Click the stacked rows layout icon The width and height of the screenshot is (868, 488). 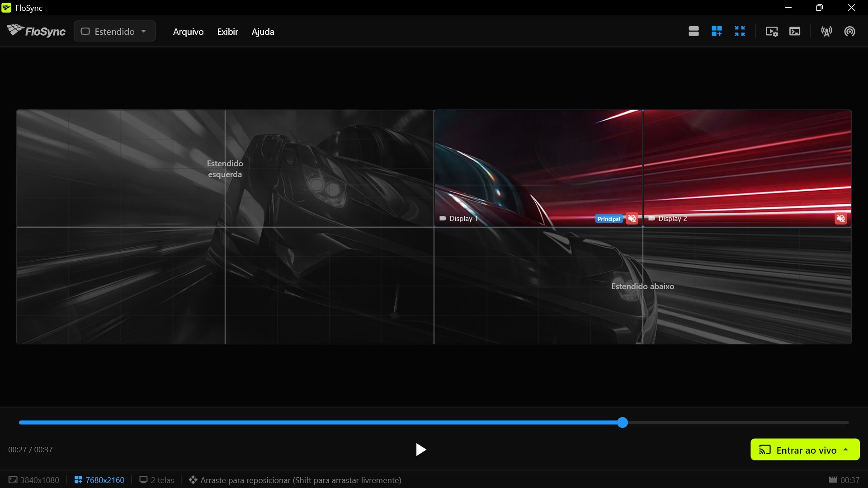[x=693, y=31]
